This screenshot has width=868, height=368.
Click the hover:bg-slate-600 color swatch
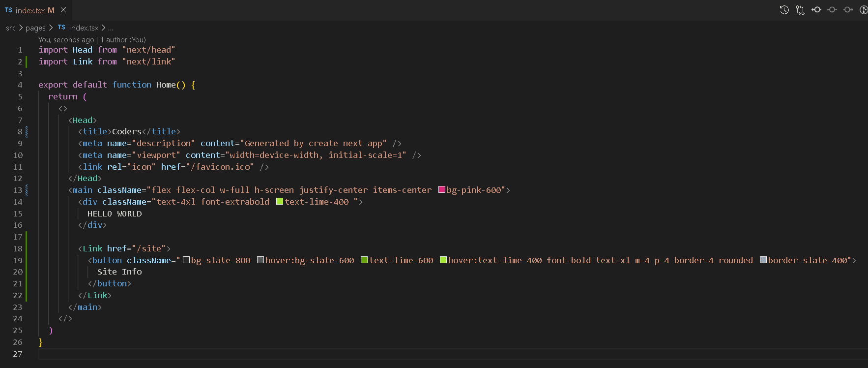coord(260,260)
